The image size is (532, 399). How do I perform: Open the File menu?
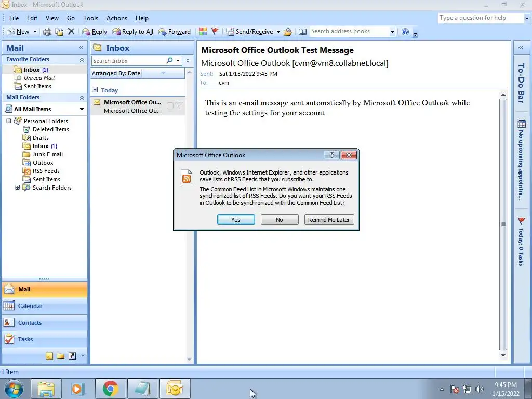coord(14,18)
